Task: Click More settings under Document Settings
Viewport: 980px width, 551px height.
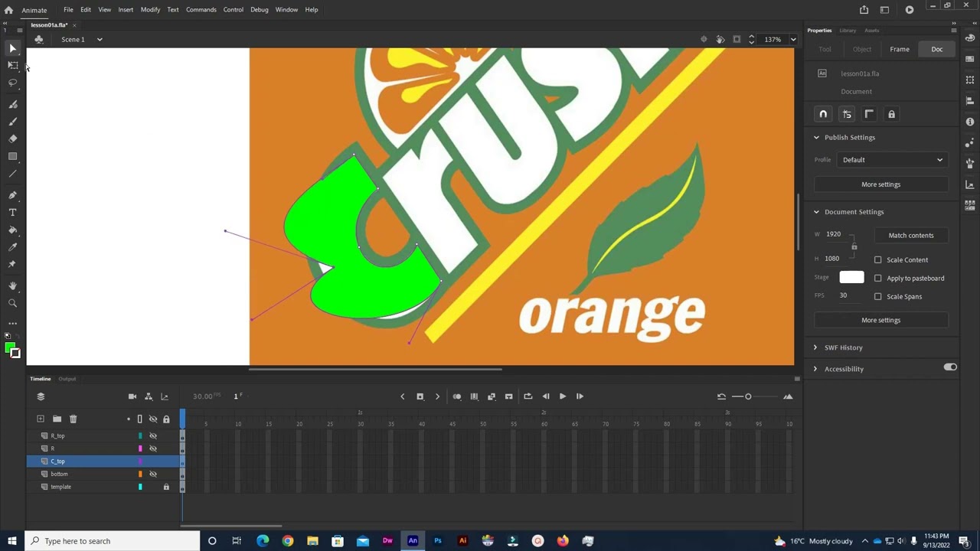Action: coord(880,320)
